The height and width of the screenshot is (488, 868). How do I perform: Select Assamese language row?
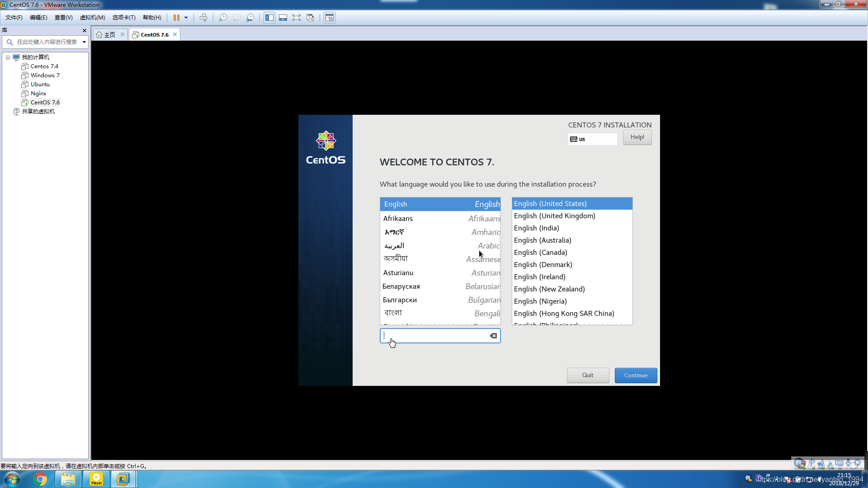[x=440, y=259]
